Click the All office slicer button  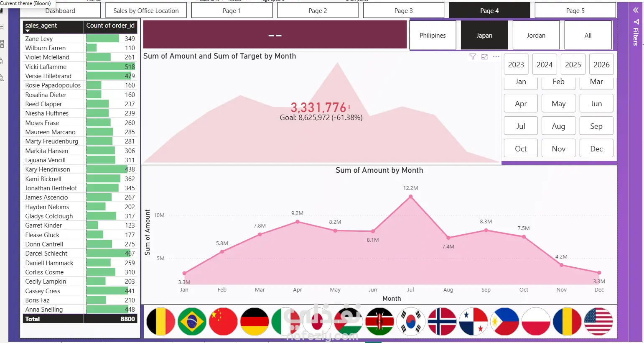(588, 36)
